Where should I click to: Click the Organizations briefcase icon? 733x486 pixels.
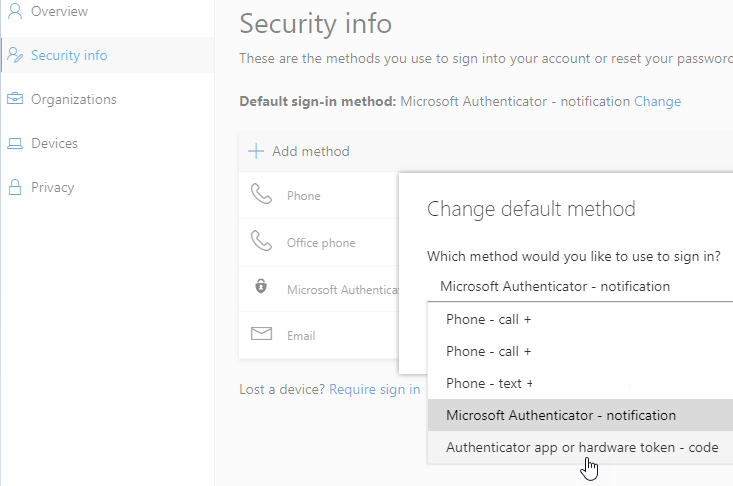tap(15, 100)
